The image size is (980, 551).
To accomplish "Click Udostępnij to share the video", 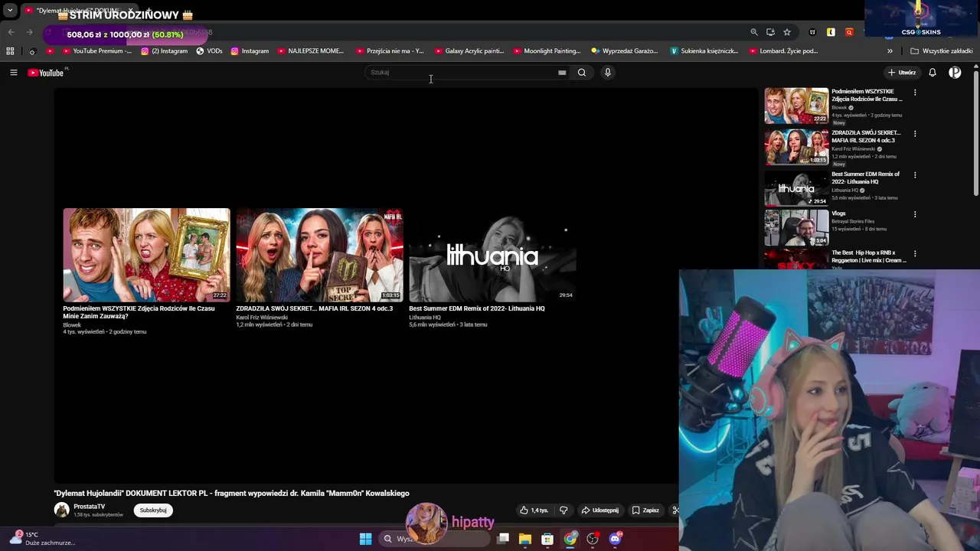I will (600, 510).
